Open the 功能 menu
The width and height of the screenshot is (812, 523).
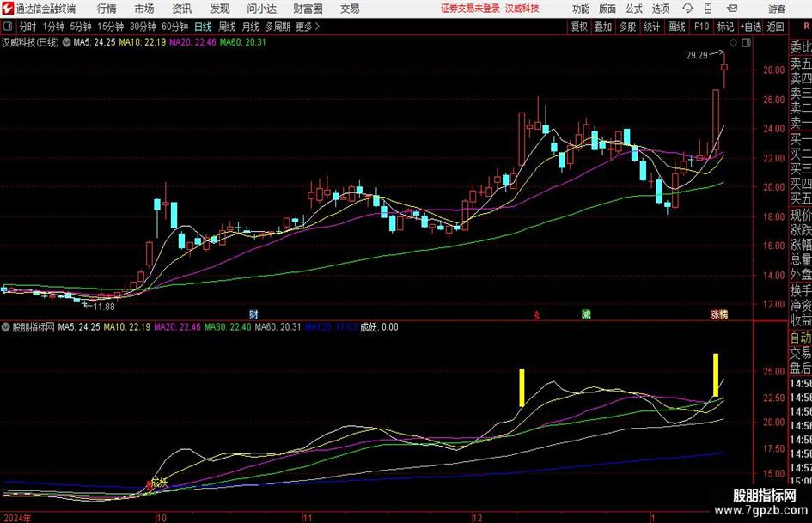point(581,9)
